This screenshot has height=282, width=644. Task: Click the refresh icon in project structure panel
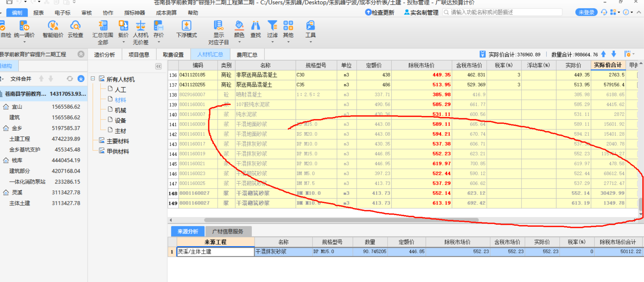tap(70, 79)
